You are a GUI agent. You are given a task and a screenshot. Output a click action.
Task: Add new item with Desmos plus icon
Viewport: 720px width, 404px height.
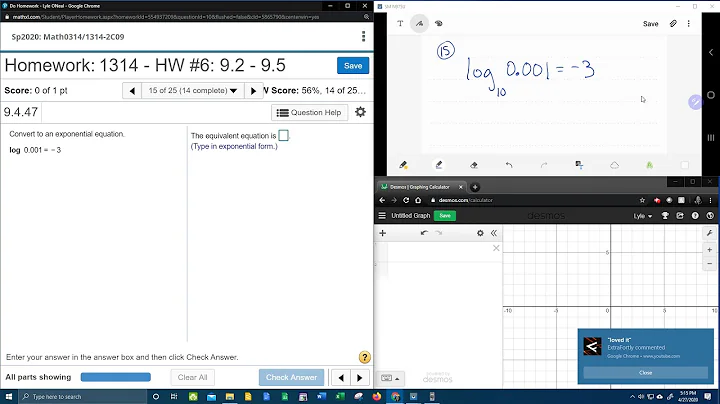[x=382, y=233]
